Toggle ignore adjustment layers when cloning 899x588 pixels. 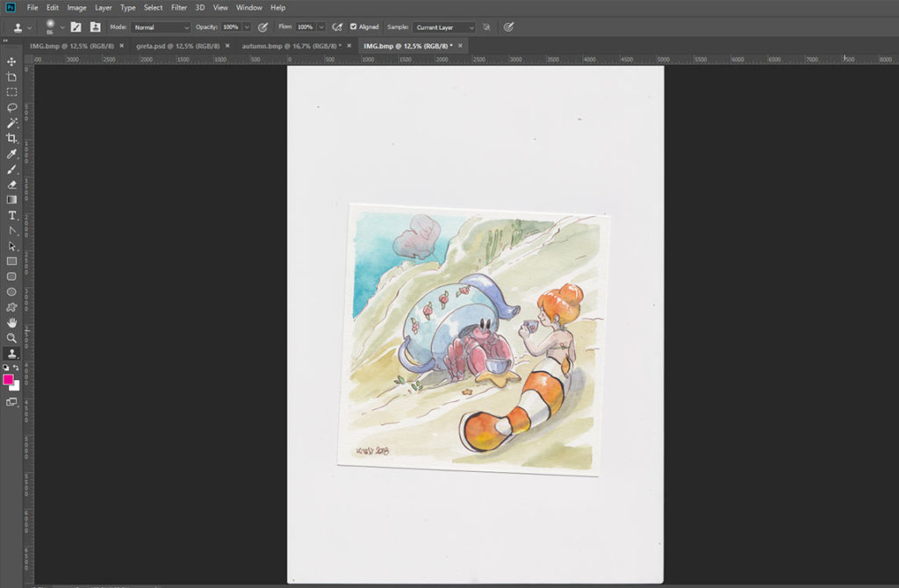coord(485,26)
